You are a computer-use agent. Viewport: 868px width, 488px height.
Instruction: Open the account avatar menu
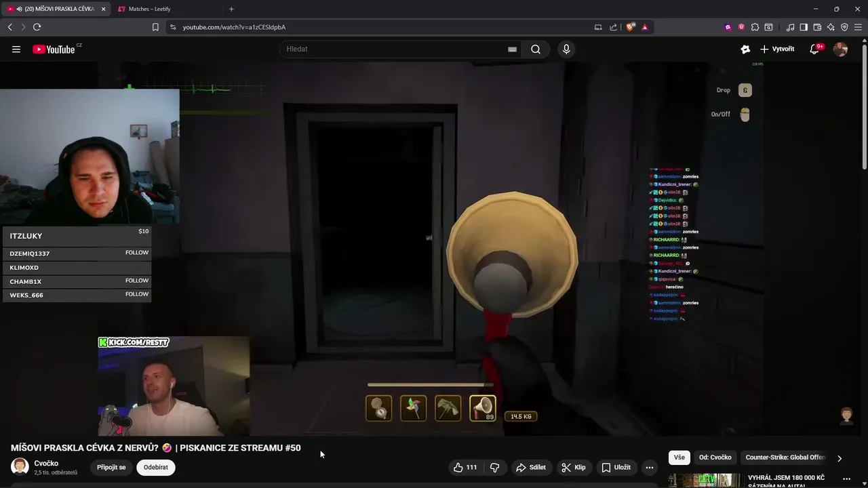tap(840, 49)
